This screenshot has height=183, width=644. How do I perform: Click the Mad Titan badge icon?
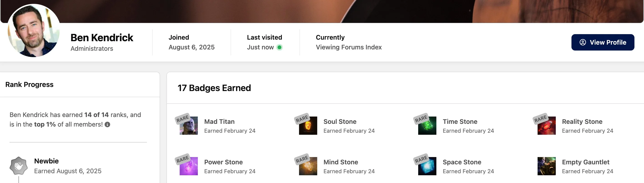189,125
